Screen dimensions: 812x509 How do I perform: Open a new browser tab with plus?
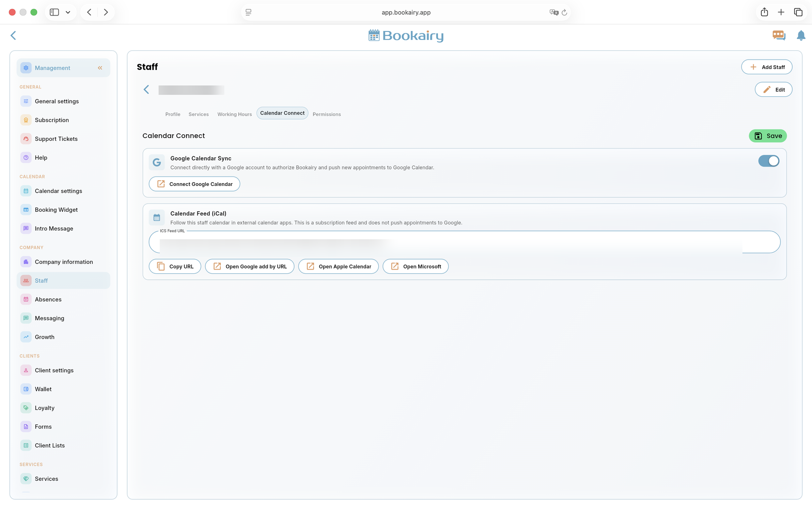(x=781, y=12)
